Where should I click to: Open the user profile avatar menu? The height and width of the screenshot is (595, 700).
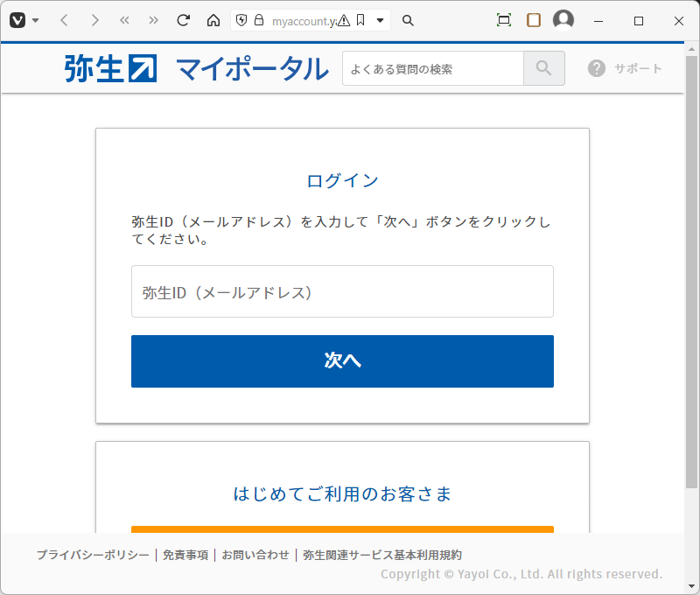tap(563, 20)
